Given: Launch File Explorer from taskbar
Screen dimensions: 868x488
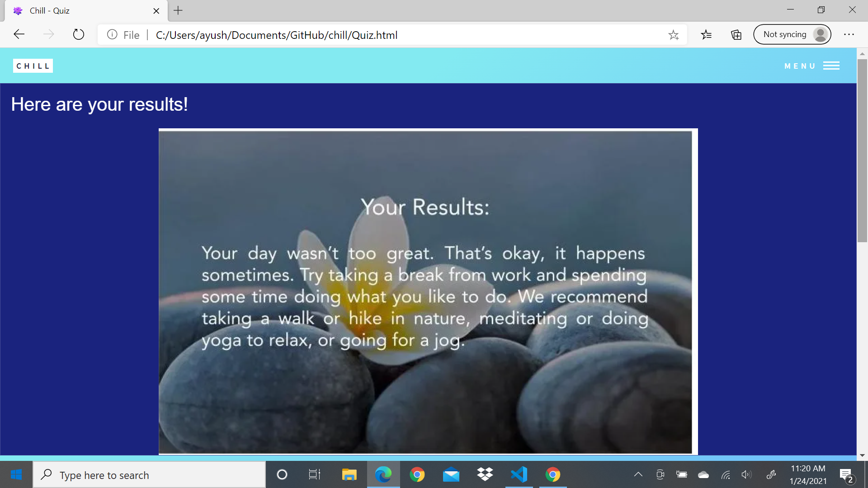Looking at the screenshot, I should (x=349, y=474).
